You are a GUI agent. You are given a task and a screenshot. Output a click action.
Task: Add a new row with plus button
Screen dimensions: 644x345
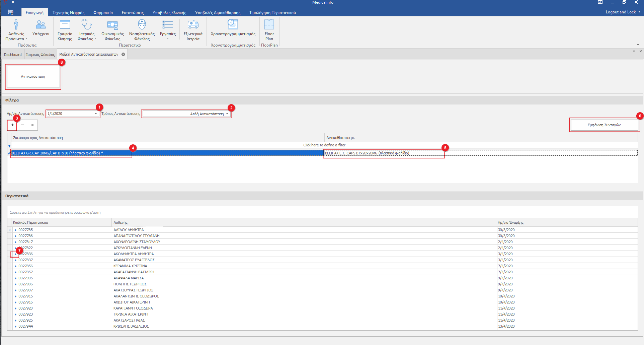(12, 125)
